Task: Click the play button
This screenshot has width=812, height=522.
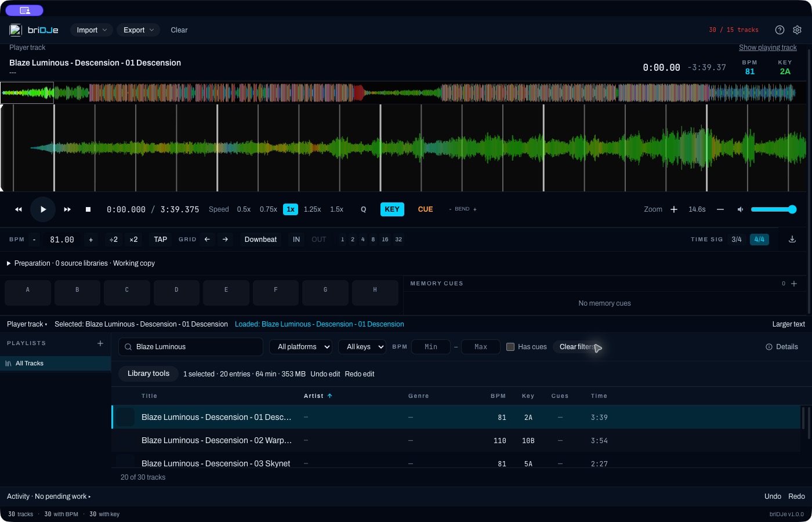Action: [43, 209]
